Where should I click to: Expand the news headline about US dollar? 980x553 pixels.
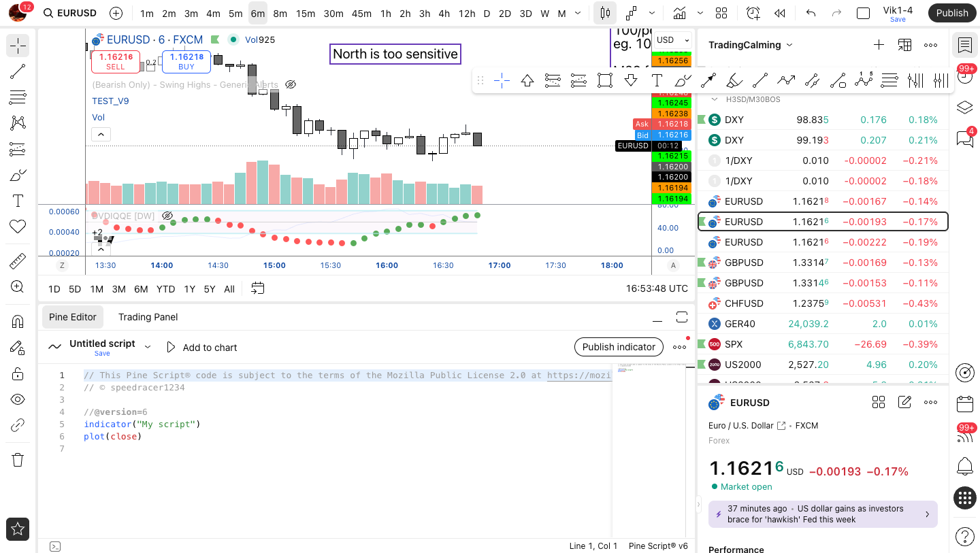[823, 514]
